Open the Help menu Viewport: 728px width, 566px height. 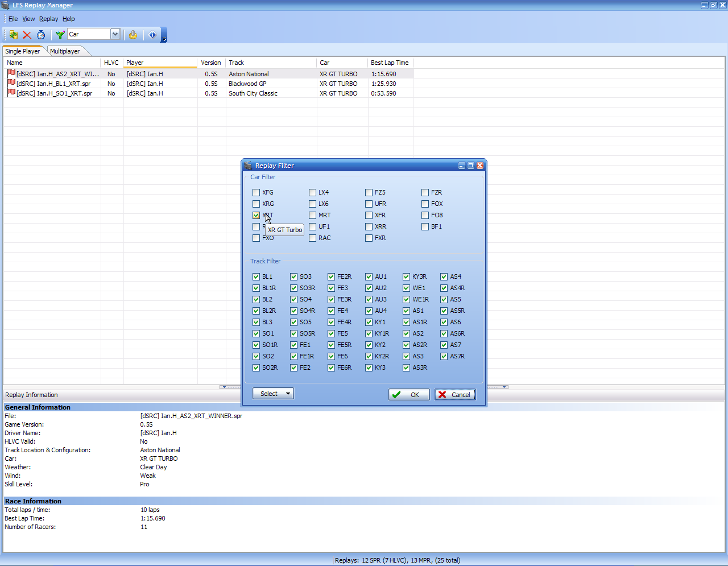(x=69, y=19)
